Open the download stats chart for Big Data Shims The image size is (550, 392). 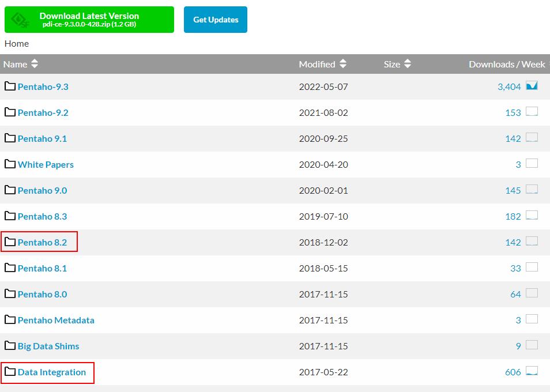[532, 345]
